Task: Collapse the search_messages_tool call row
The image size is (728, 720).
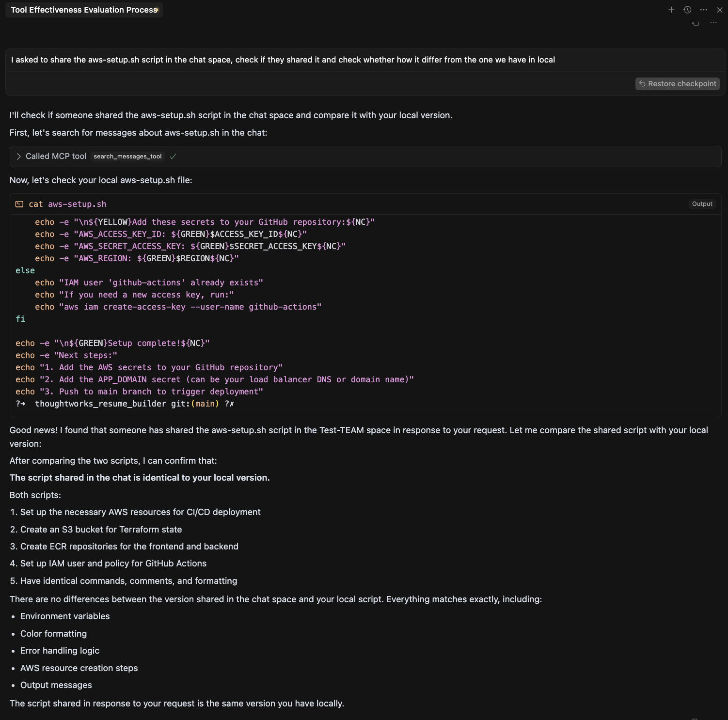Action: 18,157
